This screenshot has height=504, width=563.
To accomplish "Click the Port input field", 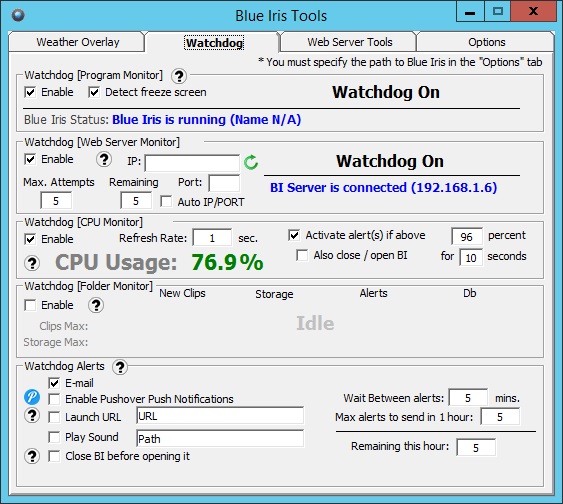I will [224, 183].
